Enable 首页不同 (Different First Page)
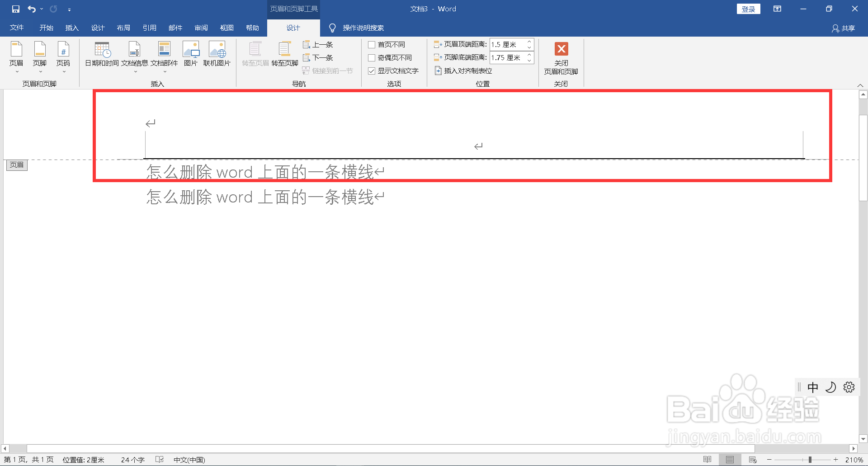868x466 pixels. (x=372, y=44)
